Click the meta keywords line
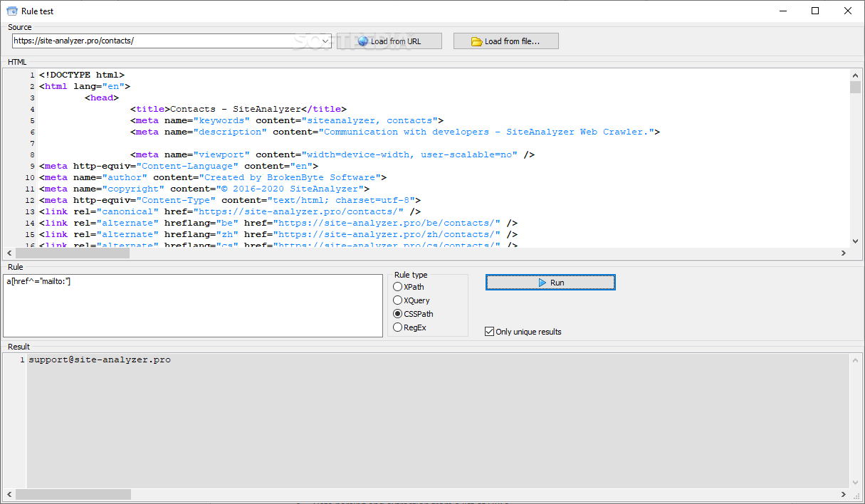Viewport: 865px width, 504px height. point(287,120)
